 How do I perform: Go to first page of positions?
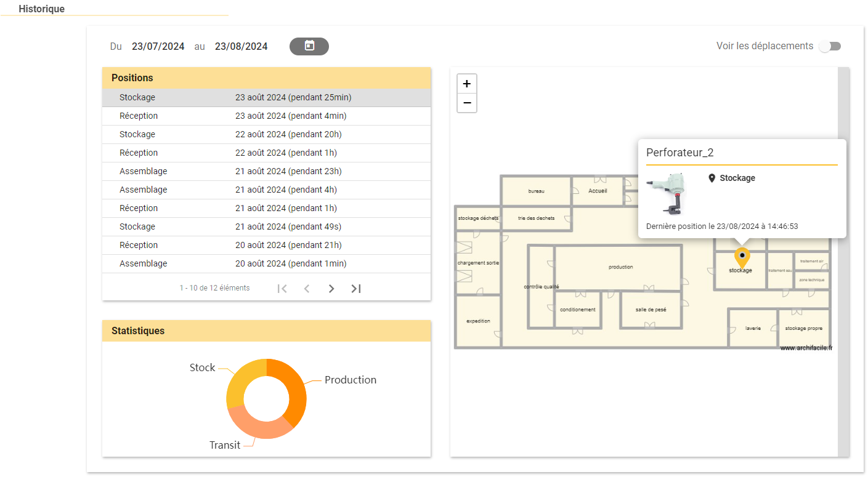282,288
